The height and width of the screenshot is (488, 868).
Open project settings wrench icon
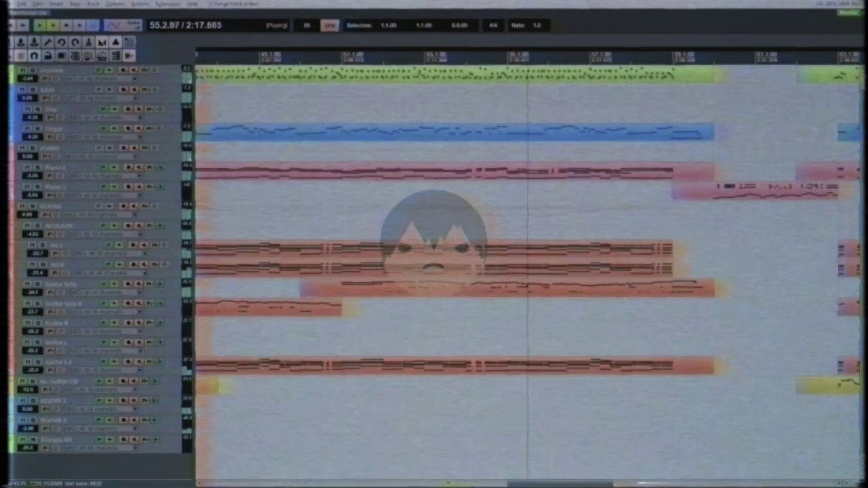pyautogui.click(x=48, y=42)
